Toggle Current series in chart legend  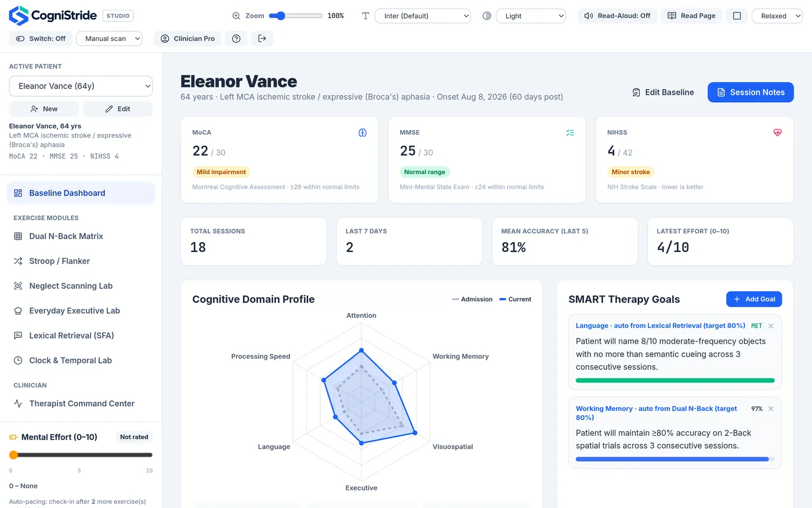point(515,300)
